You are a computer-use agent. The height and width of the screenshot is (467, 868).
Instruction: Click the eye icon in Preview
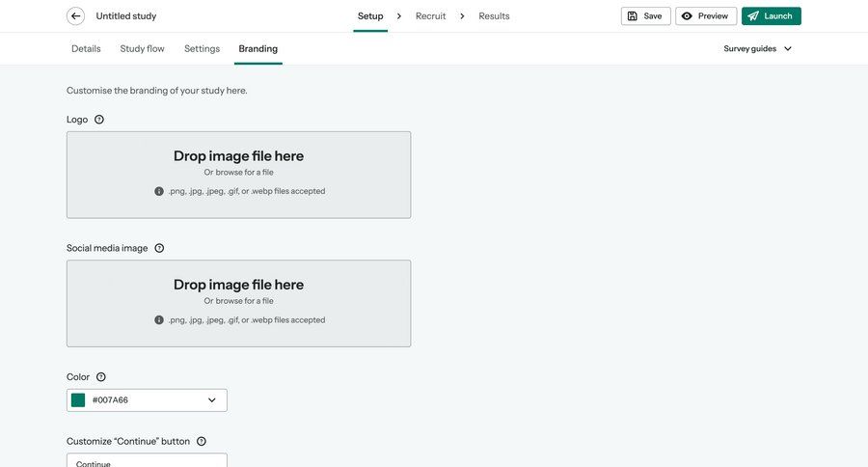click(687, 16)
